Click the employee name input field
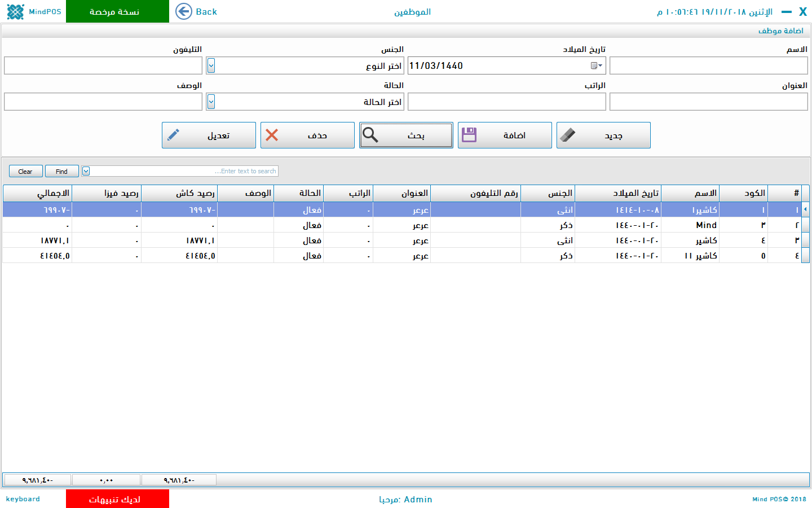Image resolution: width=812 pixels, height=508 pixels. (708, 65)
